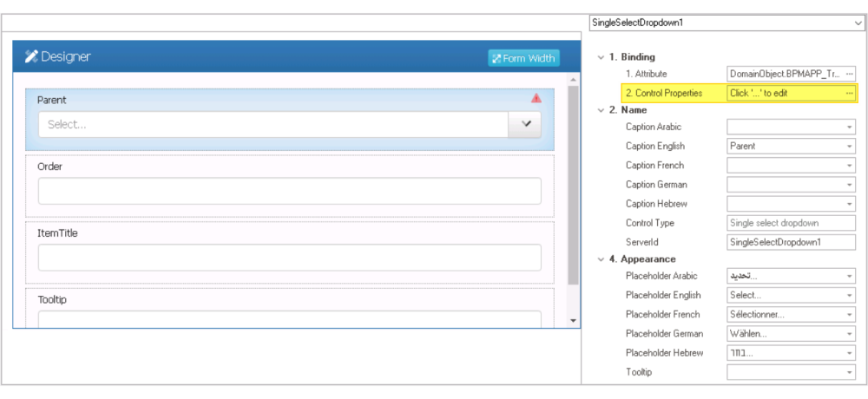This screenshot has width=868, height=399.
Task: Open the Caption French dropdown
Action: click(x=850, y=166)
